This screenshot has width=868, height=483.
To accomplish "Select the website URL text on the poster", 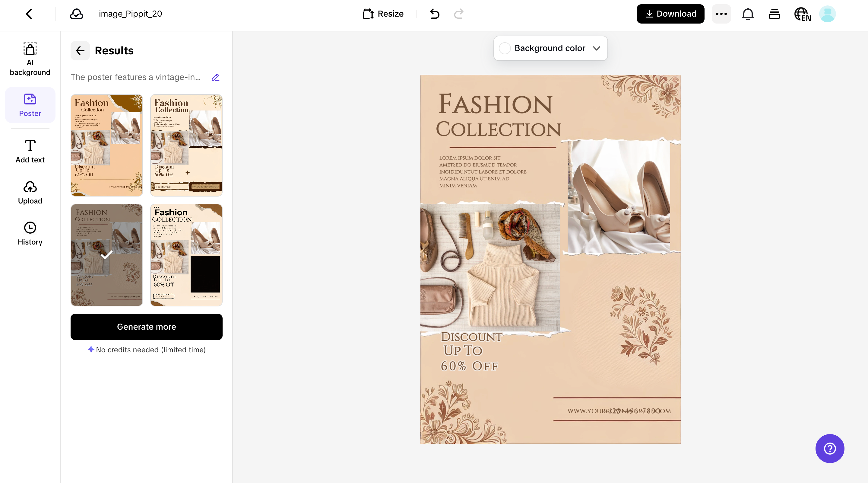I will [619, 411].
